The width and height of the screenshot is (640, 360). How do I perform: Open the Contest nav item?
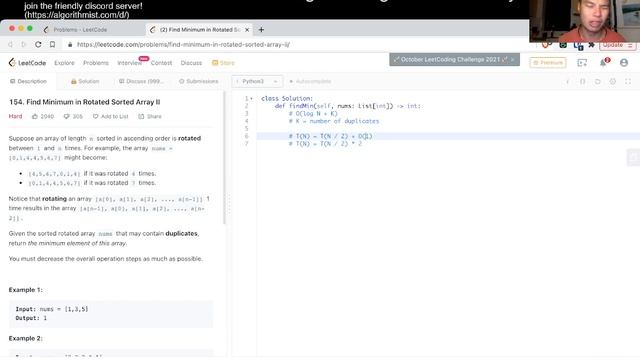pyautogui.click(x=161, y=63)
